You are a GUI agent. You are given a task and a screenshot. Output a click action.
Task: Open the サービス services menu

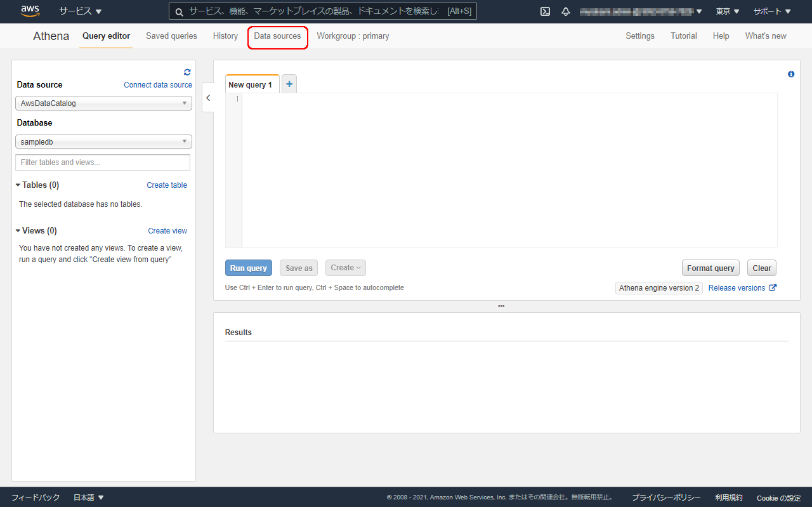pos(81,11)
